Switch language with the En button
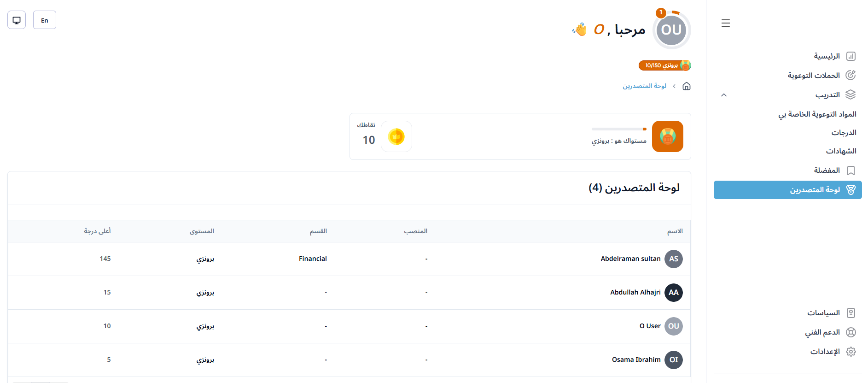The image size is (868, 383). click(45, 20)
